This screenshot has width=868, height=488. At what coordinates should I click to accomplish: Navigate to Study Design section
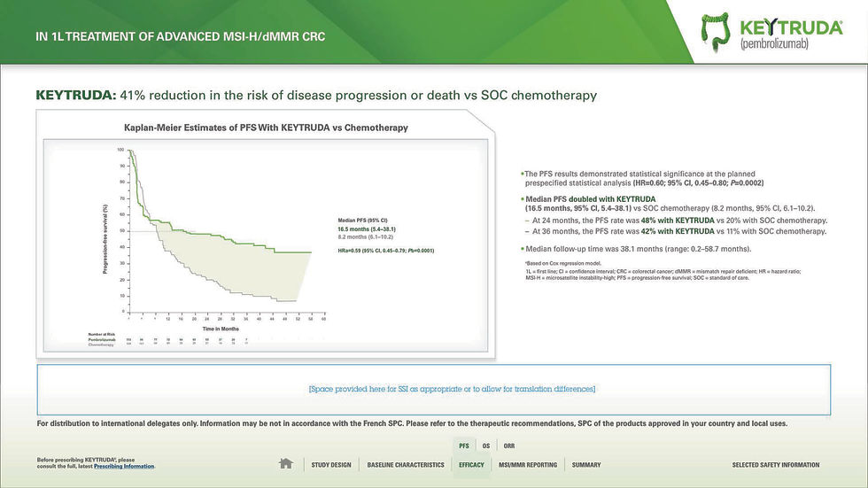pos(331,465)
